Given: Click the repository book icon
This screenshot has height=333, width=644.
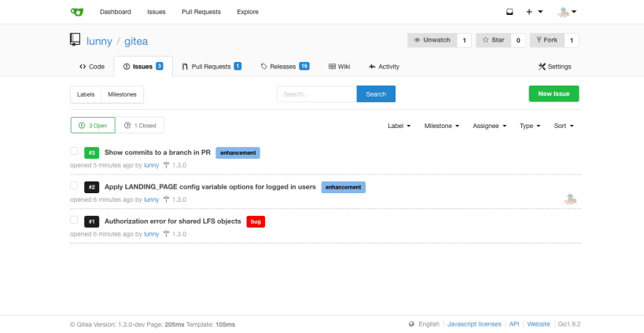Looking at the screenshot, I should coord(75,40).
